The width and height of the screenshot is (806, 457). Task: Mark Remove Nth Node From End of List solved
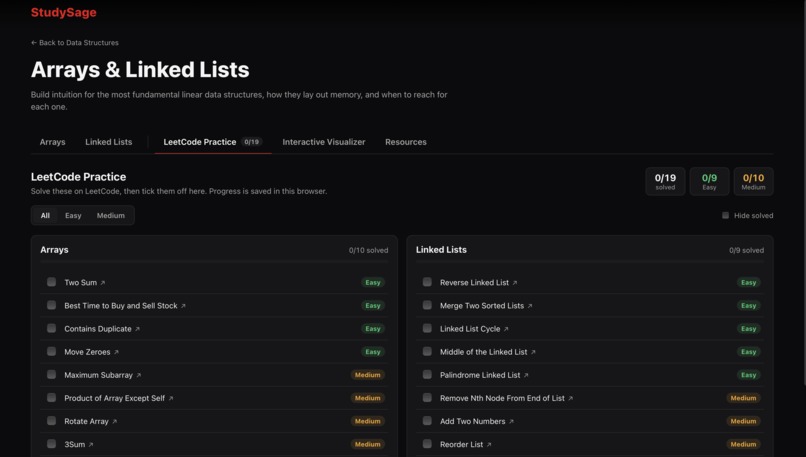pyautogui.click(x=427, y=397)
